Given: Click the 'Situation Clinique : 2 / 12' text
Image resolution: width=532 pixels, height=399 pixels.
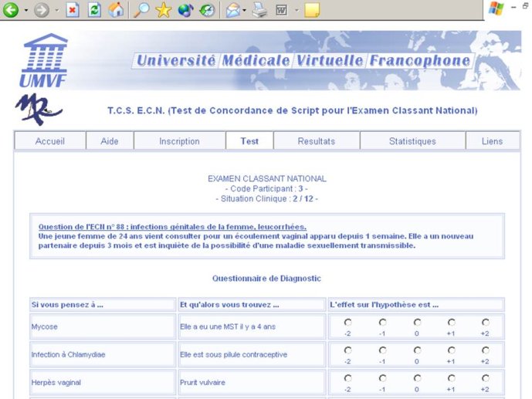Looking at the screenshot, I should point(267,198).
